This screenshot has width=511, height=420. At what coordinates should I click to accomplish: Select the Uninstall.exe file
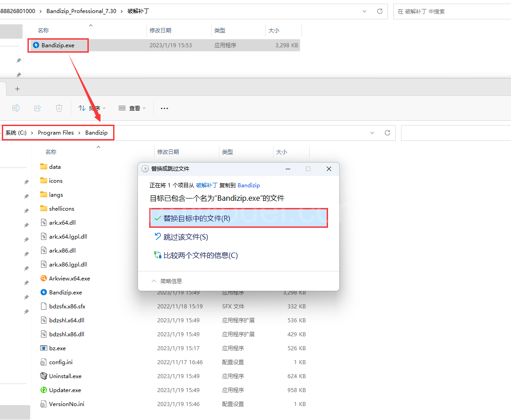click(x=61, y=376)
